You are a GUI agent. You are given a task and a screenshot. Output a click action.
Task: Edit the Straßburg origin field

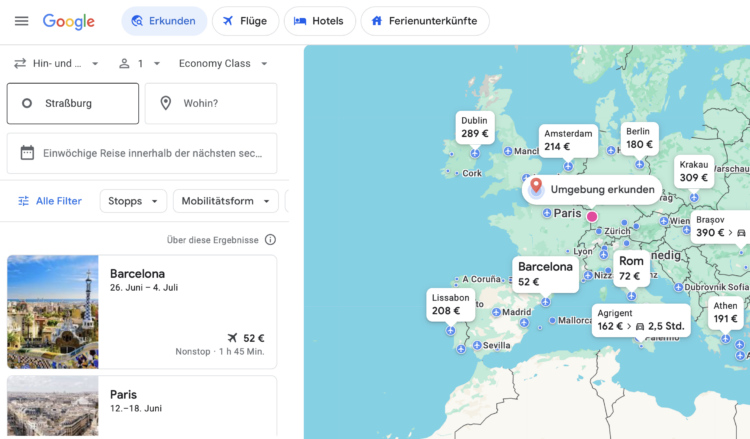(x=73, y=103)
